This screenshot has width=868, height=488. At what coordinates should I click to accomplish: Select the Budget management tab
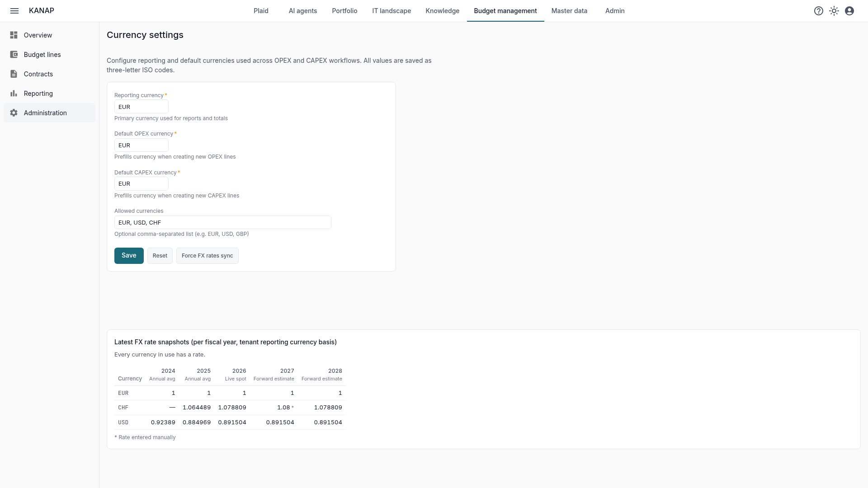tap(505, 11)
